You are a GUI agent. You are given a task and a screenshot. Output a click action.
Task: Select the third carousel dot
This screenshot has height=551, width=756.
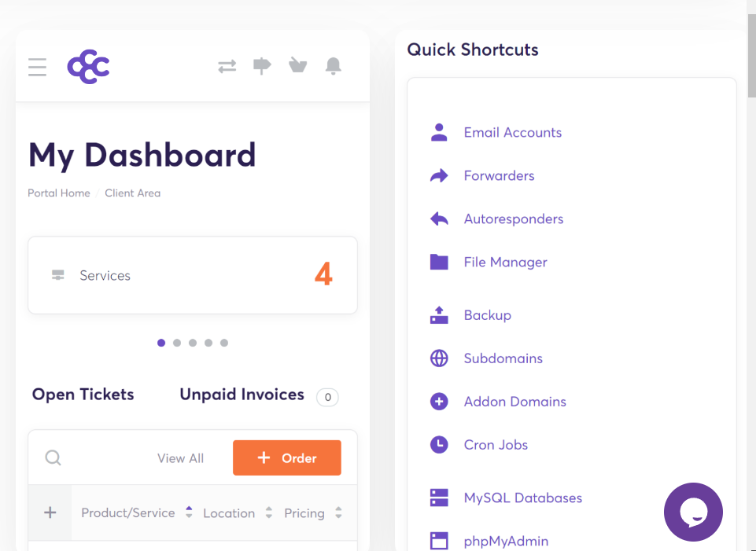pyautogui.click(x=193, y=343)
